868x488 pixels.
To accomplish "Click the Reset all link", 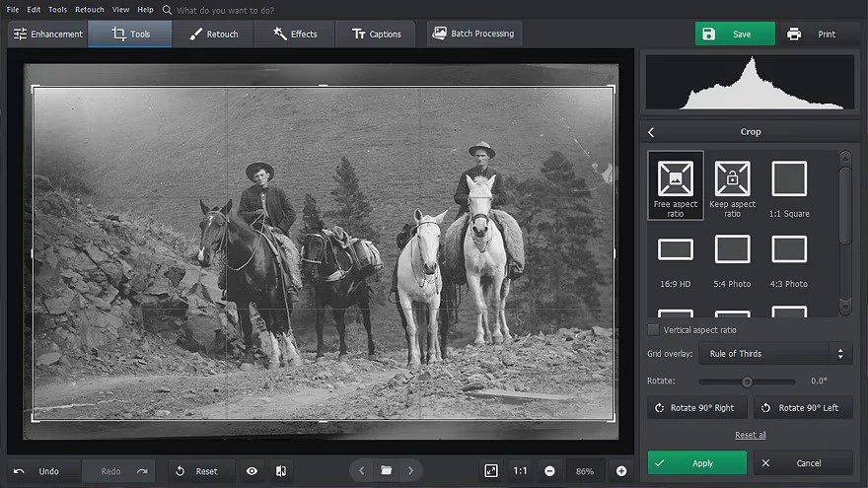I will point(750,435).
